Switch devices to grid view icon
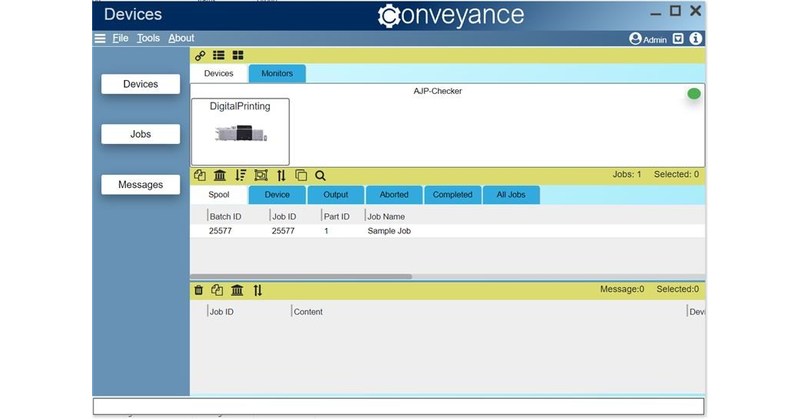 coord(238,55)
